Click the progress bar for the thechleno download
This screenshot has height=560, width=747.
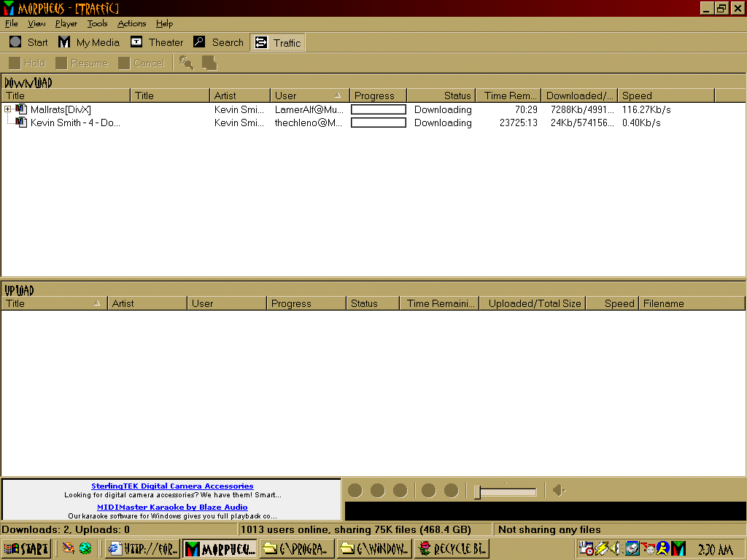tap(379, 122)
